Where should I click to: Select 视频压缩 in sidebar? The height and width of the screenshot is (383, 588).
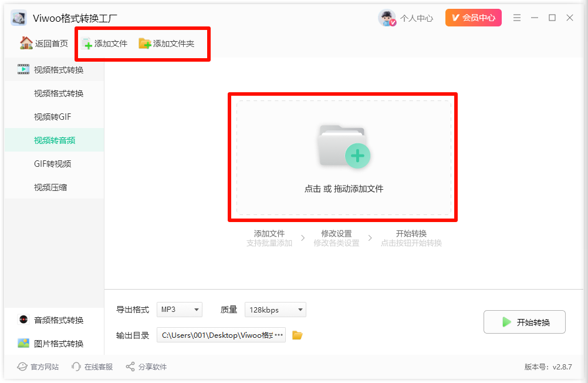54,187
